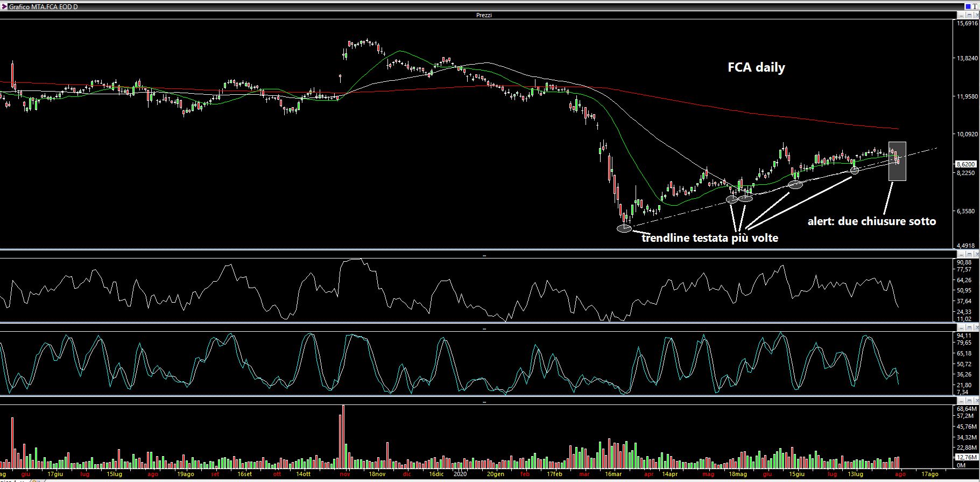This screenshot has height=482, width=980.
Task: Click the blue square icon in title bar
Action: 967,6
